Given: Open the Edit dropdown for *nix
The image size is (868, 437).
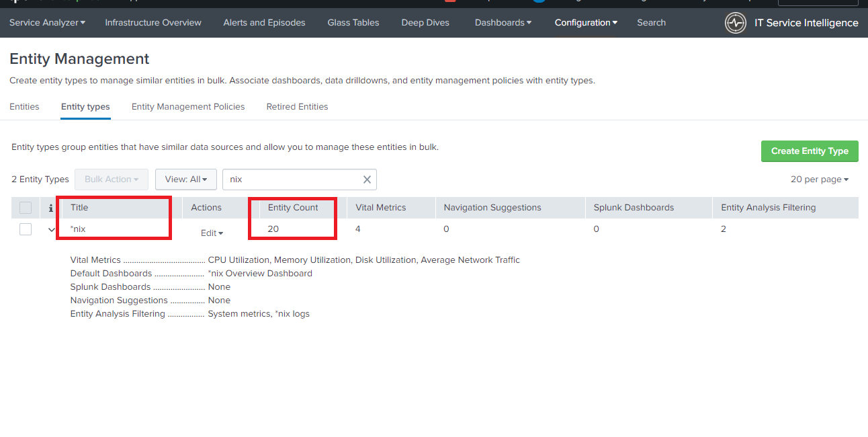Looking at the screenshot, I should [x=212, y=233].
